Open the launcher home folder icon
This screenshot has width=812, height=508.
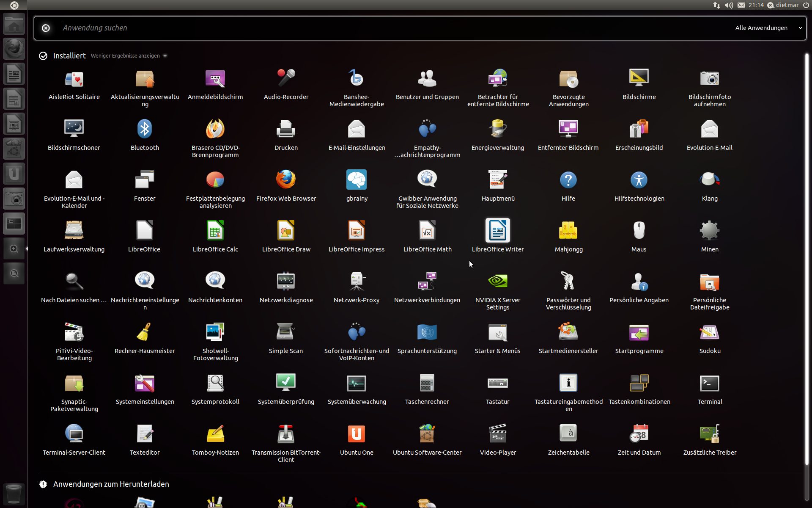point(14,24)
